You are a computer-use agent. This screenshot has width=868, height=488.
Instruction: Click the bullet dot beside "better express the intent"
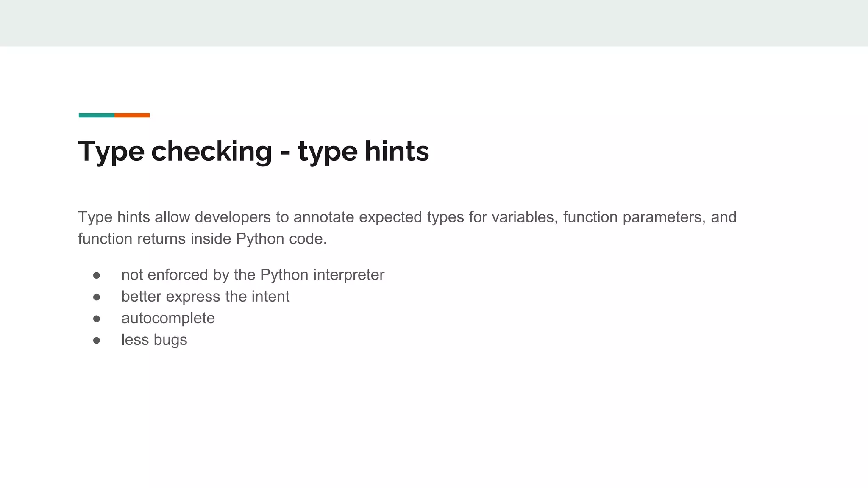(97, 297)
